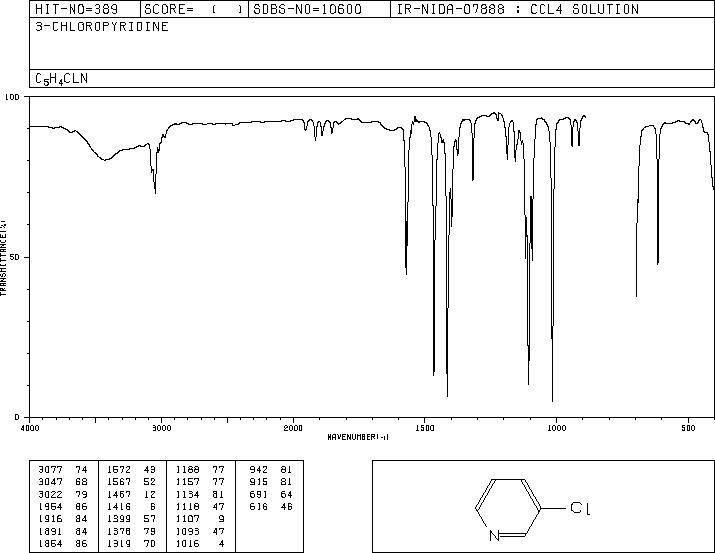
Task: Click the SDBS-NO=10600 header cell
Action: coord(319,9)
